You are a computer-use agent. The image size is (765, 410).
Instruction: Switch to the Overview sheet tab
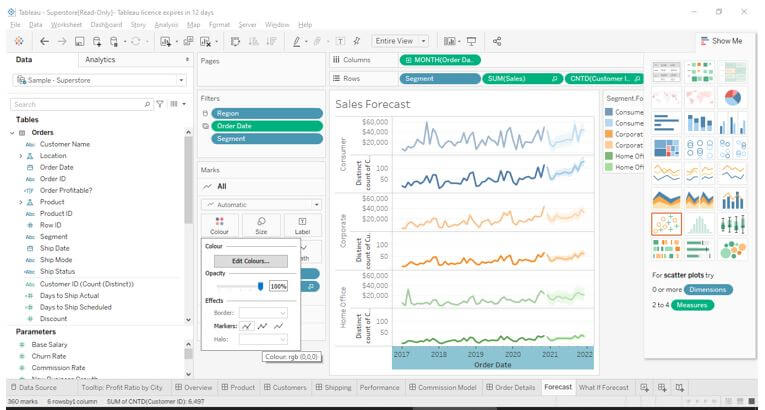click(194, 388)
